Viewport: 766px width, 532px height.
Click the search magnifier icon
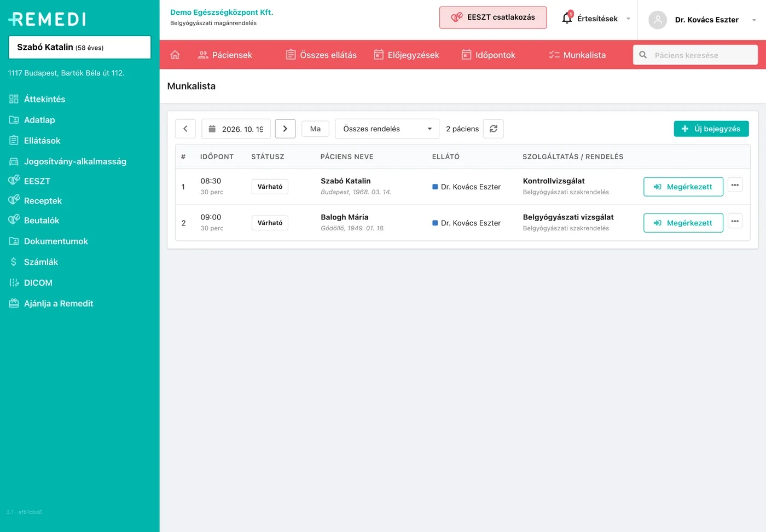tap(643, 55)
